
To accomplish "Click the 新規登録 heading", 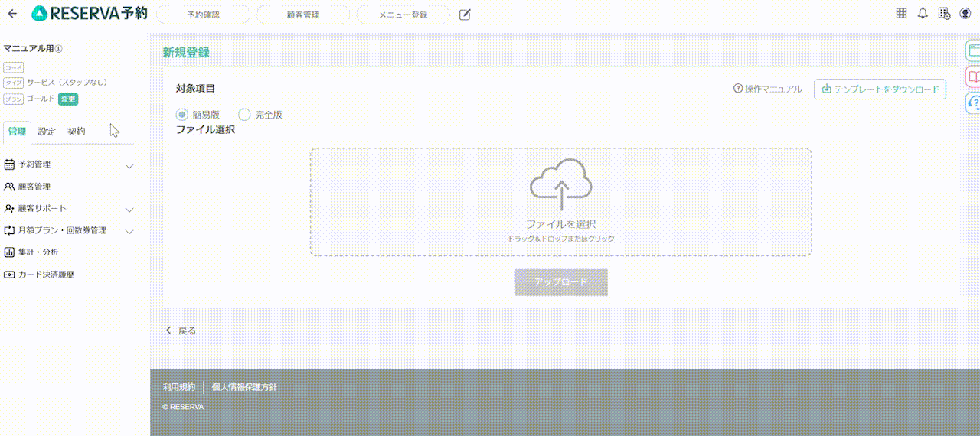I will point(186,53).
